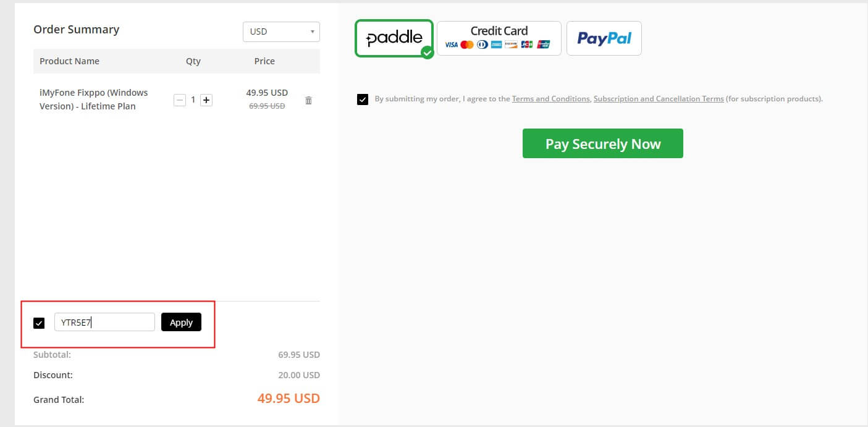
Task: Click the Visa card icon
Action: [x=452, y=44]
